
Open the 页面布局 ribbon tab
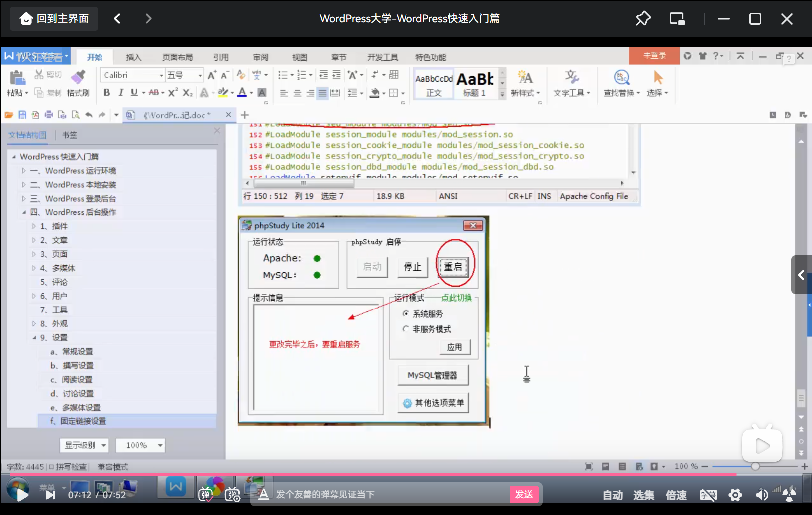178,57
